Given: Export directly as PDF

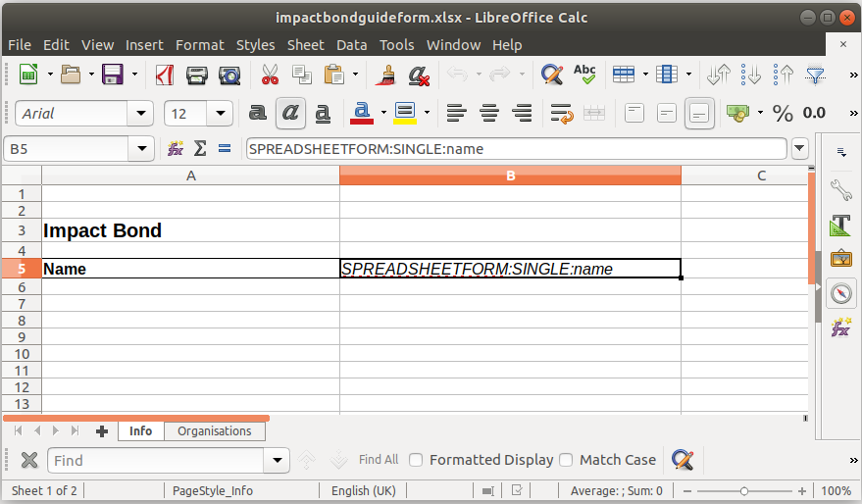Looking at the screenshot, I should [x=165, y=75].
